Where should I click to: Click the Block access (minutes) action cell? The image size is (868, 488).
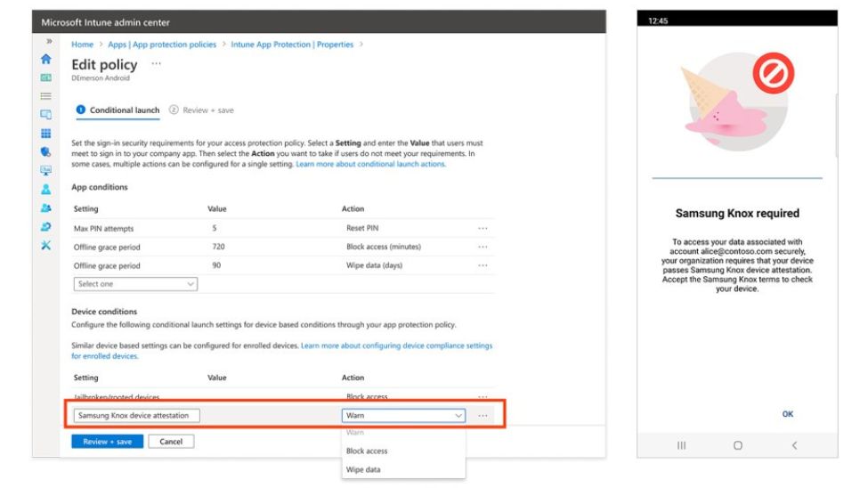[x=384, y=247]
